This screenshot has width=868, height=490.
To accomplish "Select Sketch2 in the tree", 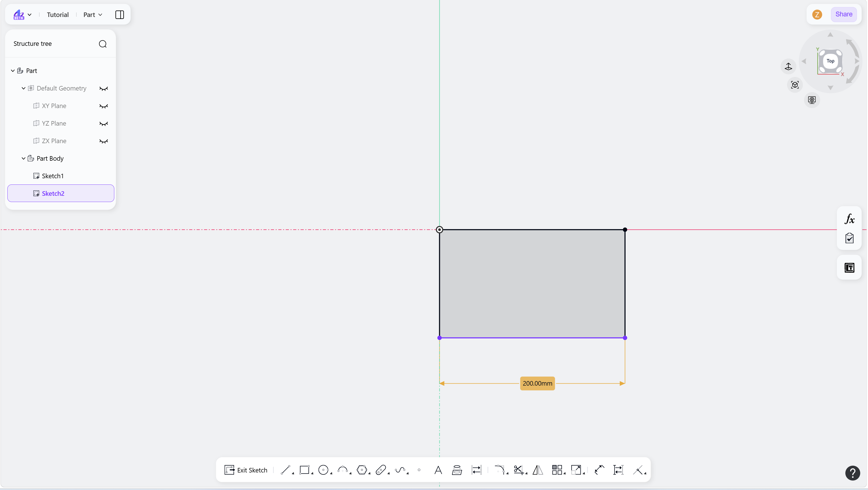I will pos(61,194).
